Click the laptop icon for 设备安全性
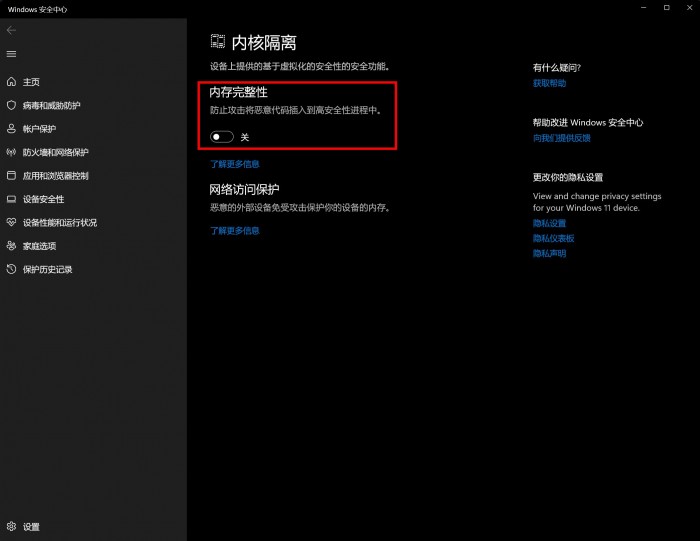The width and height of the screenshot is (700, 541). (x=12, y=199)
